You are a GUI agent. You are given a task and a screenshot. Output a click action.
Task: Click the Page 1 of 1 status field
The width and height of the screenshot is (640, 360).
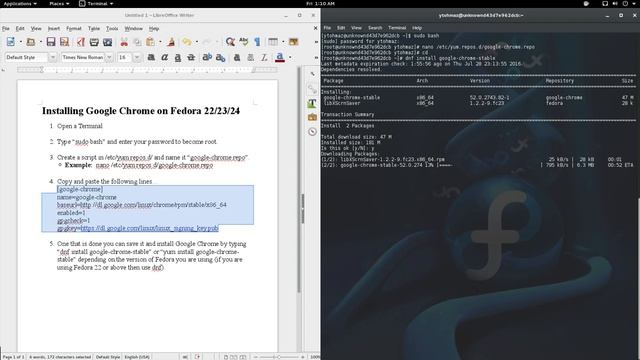pyautogui.click(x=13, y=357)
